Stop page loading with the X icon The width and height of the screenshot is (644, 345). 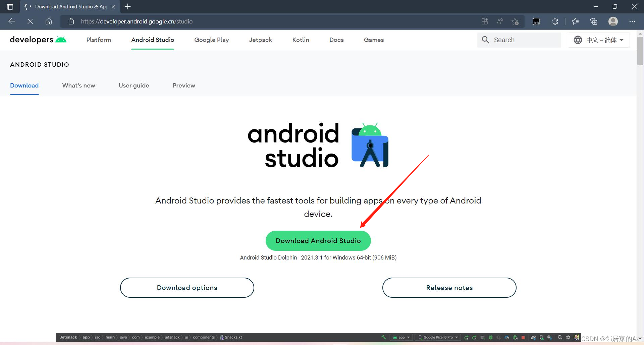point(30,21)
